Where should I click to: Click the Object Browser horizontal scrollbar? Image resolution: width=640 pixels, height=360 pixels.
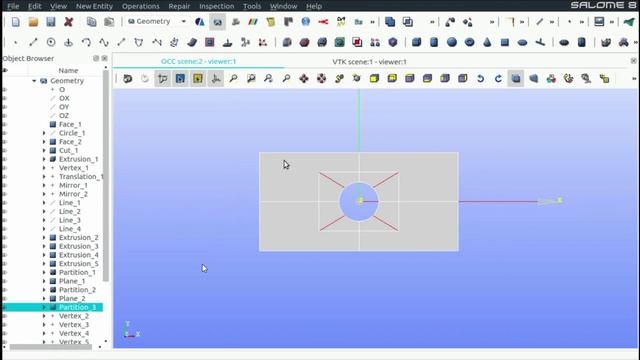click(x=51, y=347)
